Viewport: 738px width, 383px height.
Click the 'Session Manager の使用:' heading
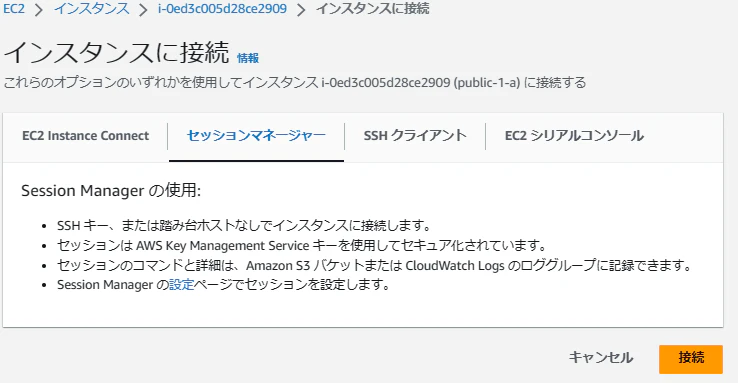111,191
